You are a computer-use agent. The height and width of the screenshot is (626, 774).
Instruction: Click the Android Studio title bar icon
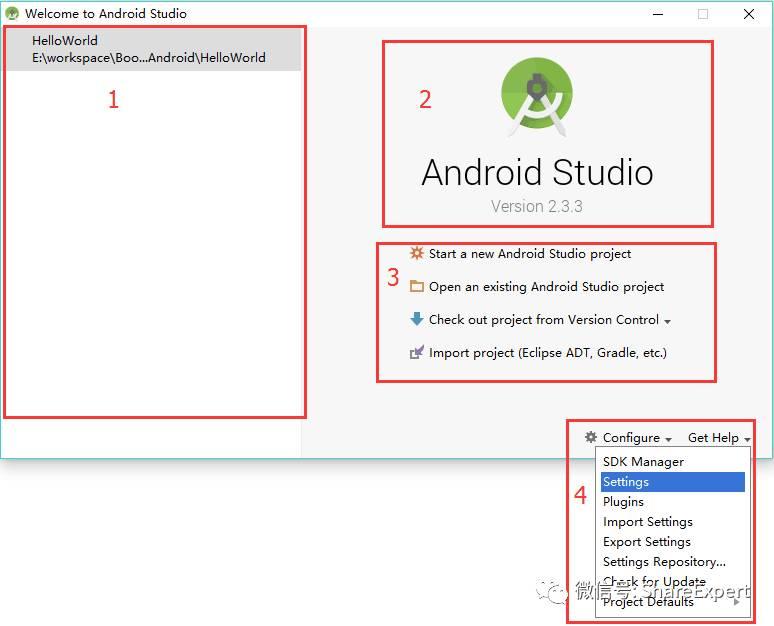(x=12, y=13)
